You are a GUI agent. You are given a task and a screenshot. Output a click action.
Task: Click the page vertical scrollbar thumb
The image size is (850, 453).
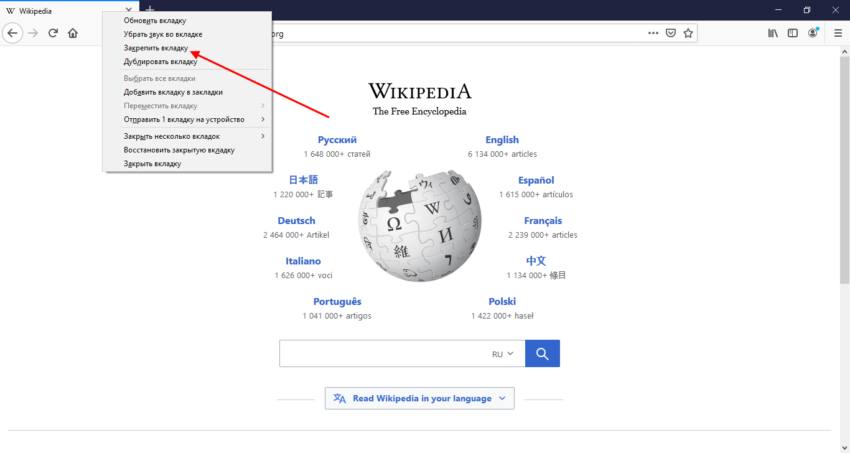(844, 169)
